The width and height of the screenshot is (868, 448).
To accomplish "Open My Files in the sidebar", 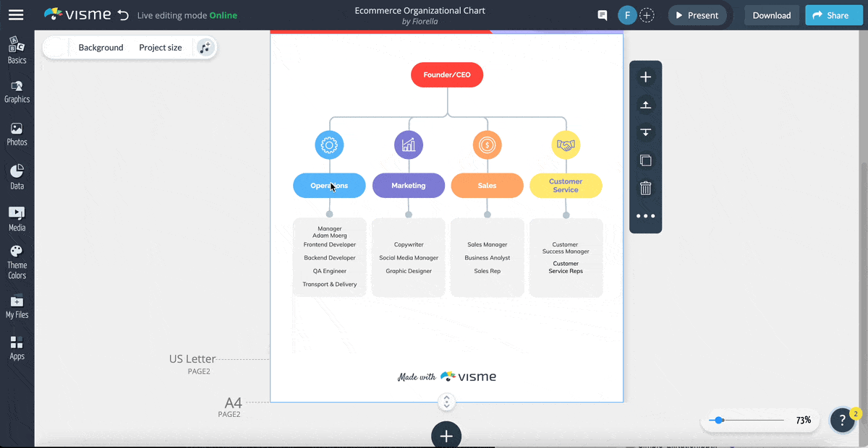I will [x=17, y=309].
